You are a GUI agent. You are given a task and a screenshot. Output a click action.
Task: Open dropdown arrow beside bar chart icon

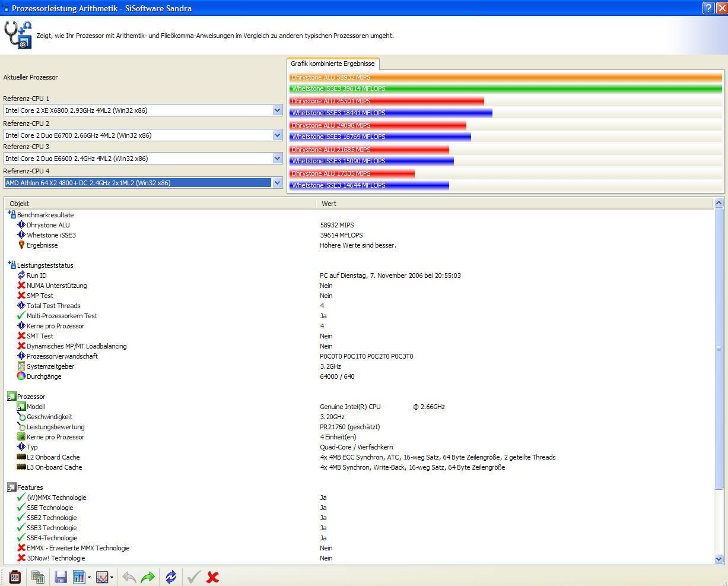click(89, 577)
